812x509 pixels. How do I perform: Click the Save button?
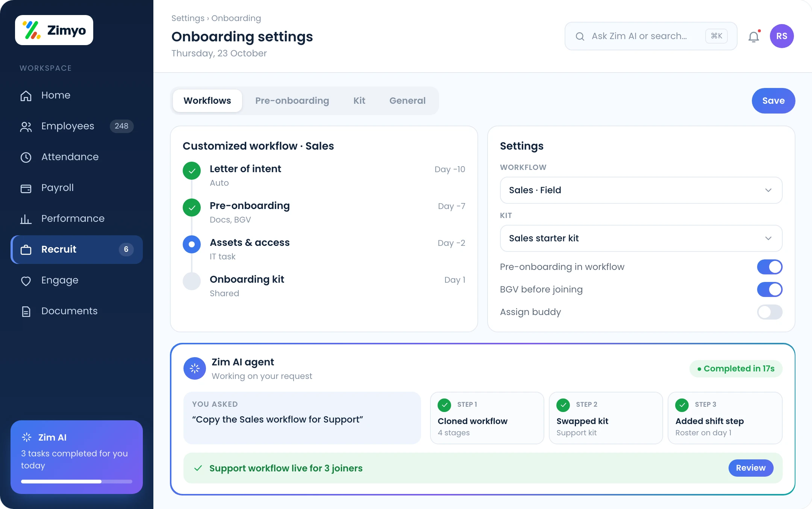(x=774, y=101)
